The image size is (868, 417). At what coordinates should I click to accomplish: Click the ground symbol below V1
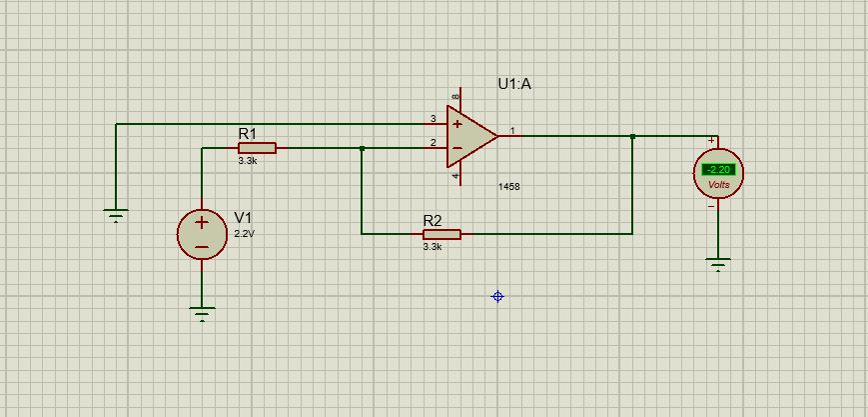[x=202, y=314]
